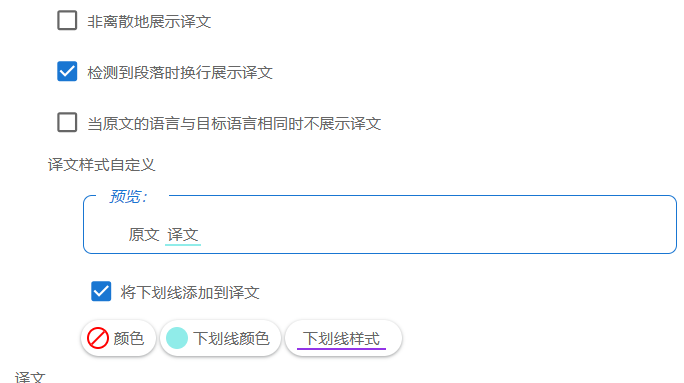Click the cyan circle in 下划线颜色 chip

click(x=177, y=338)
